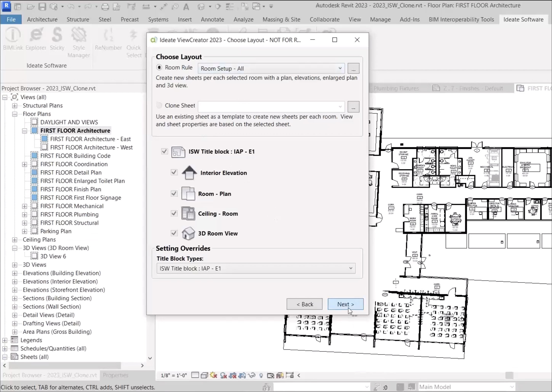The height and width of the screenshot is (392, 552).
Task: Click the Open folder icon in quick access toolbar
Action: click(x=30, y=7)
